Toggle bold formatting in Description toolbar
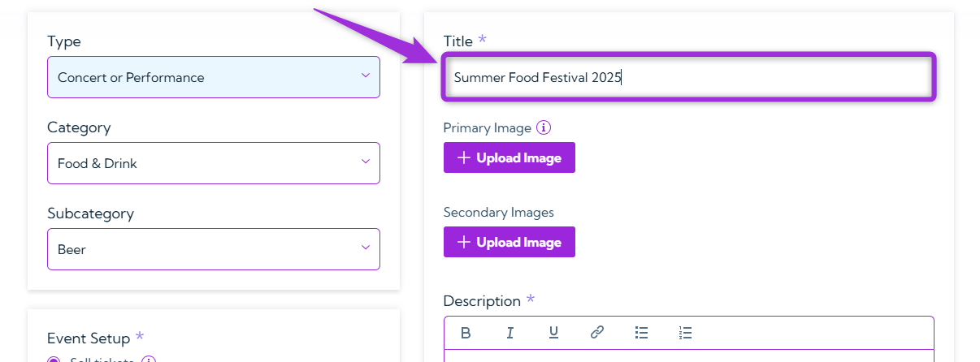The image size is (980, 362). [466, 332]
